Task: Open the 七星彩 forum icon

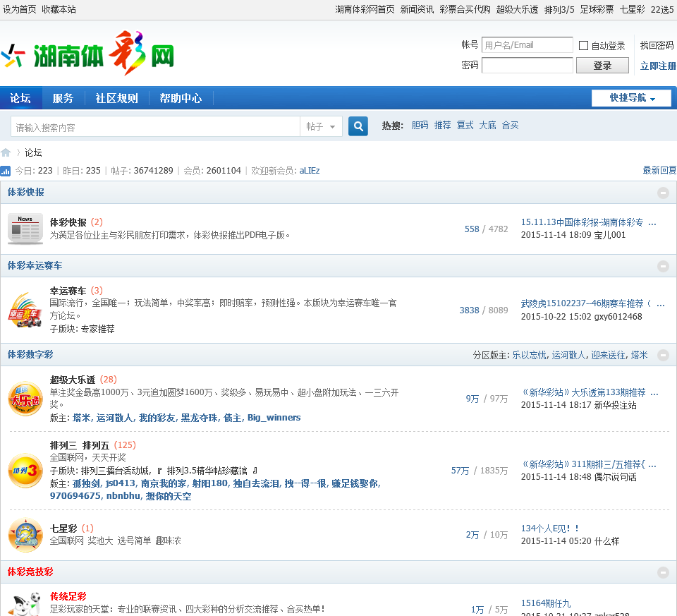Action: click(25, 536)
